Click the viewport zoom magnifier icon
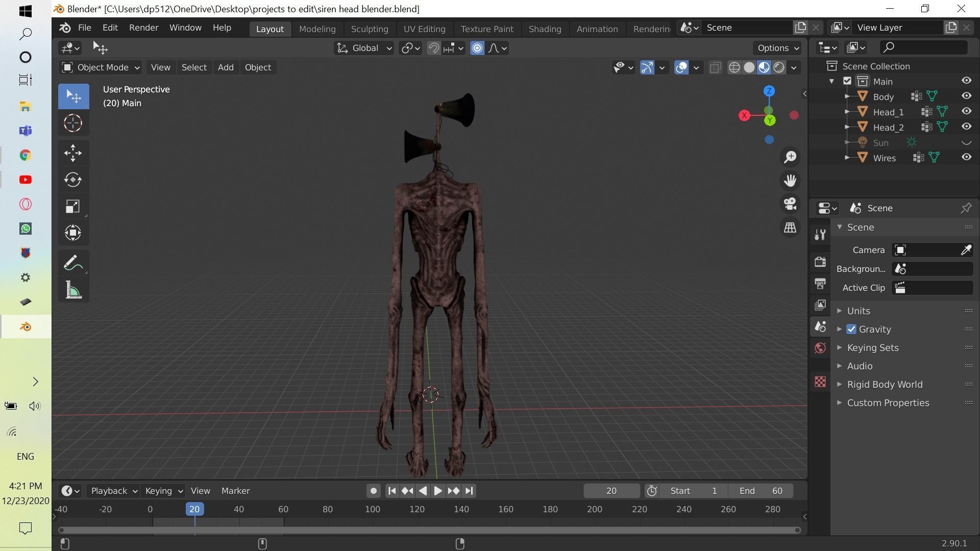The width and height of the screenshot is (980, 551). [x=790, y=157]
